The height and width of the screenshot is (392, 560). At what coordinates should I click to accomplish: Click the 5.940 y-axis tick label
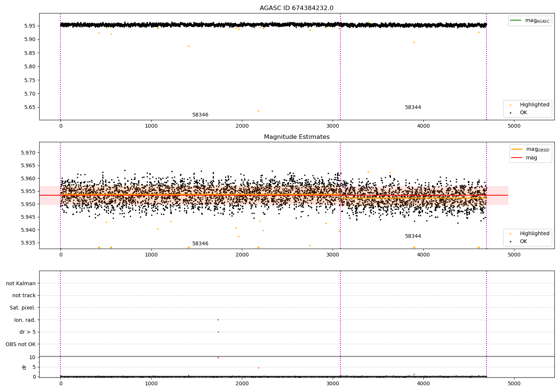[x=28, y=230]
